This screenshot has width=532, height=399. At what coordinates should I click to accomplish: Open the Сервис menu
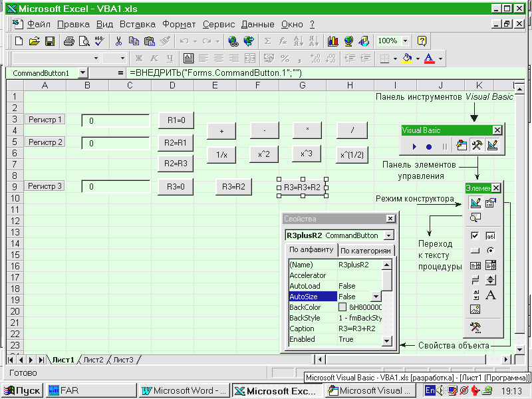219,24
